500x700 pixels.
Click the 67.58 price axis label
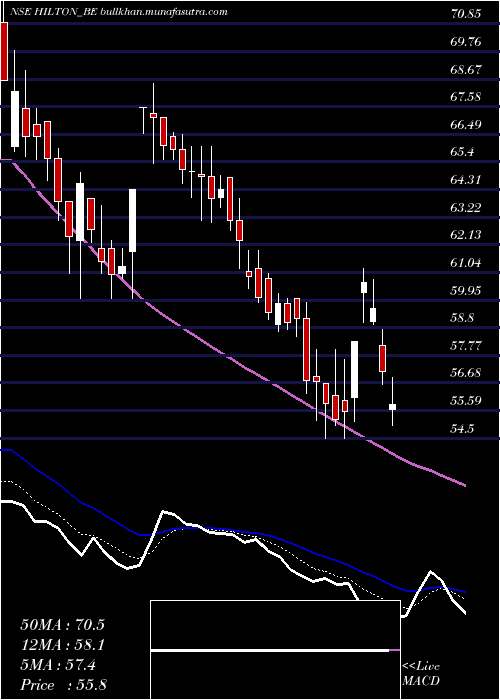pos(466,96)
